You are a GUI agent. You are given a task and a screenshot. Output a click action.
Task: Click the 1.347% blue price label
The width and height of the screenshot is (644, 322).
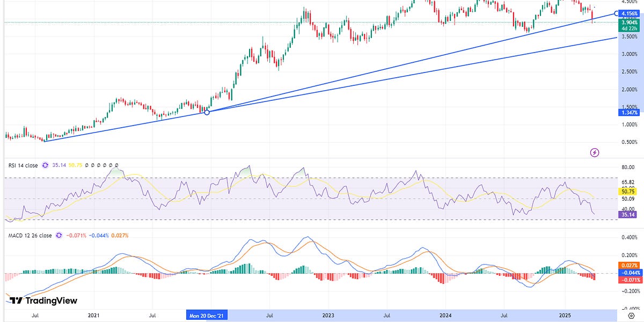tap(628, 112)
